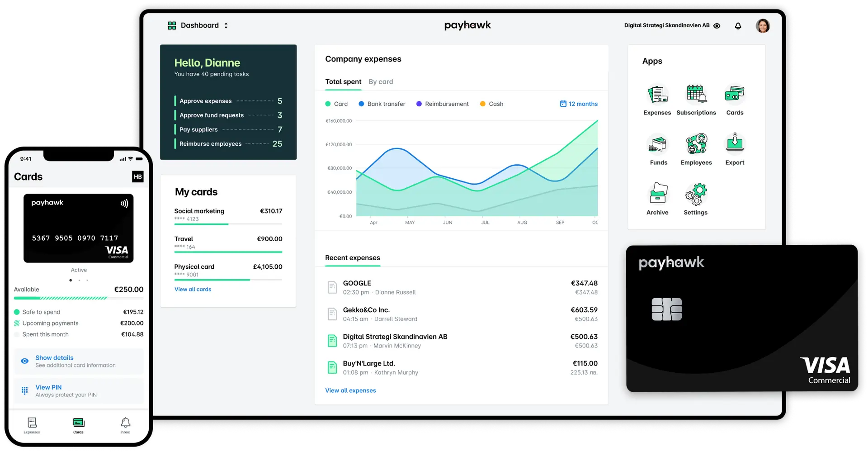Click the View all cards link
This screenshot has width=868, height=452.
pyautogui.click(x=193, y=290)
